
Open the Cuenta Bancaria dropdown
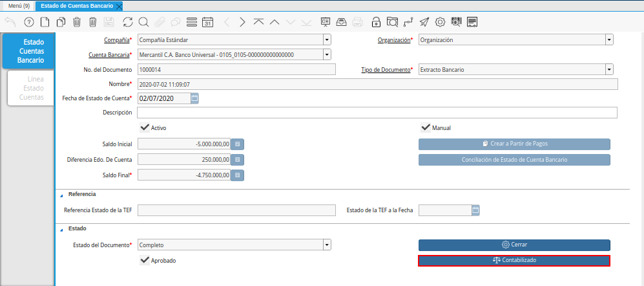pos(327,55)
